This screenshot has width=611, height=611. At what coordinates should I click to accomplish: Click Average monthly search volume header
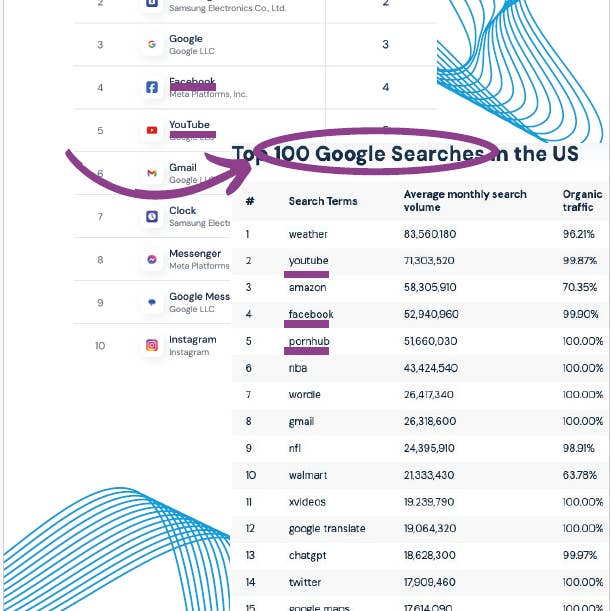coord(464,200)
